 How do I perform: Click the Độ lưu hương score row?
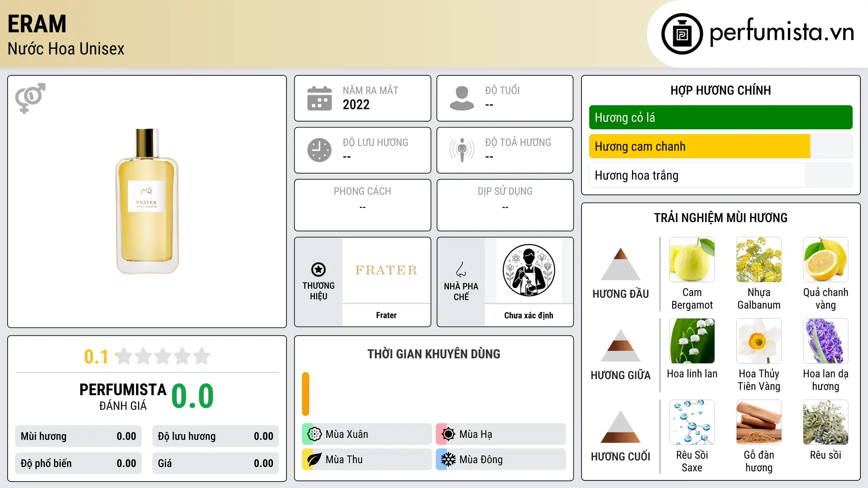pos(215,436)
